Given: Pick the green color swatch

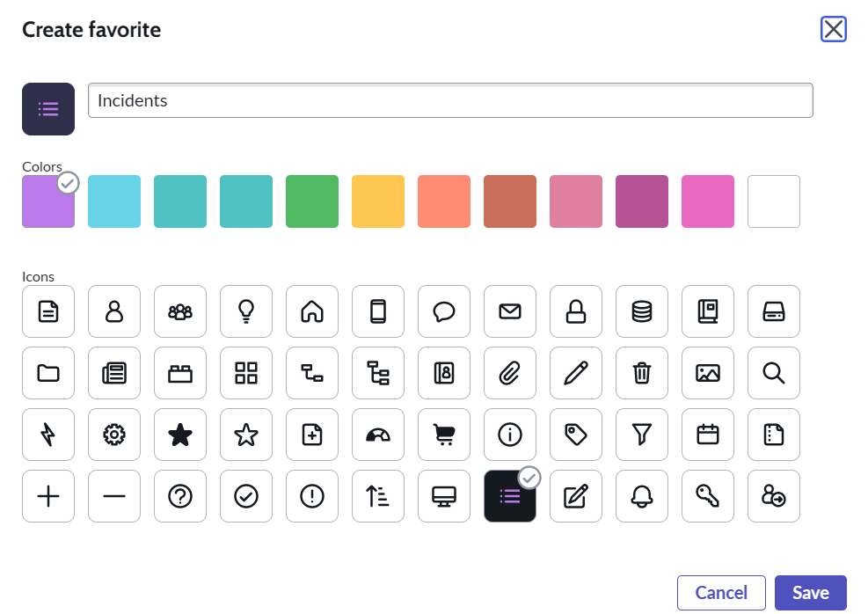Looking at the screenshot, I should [312, 201].
